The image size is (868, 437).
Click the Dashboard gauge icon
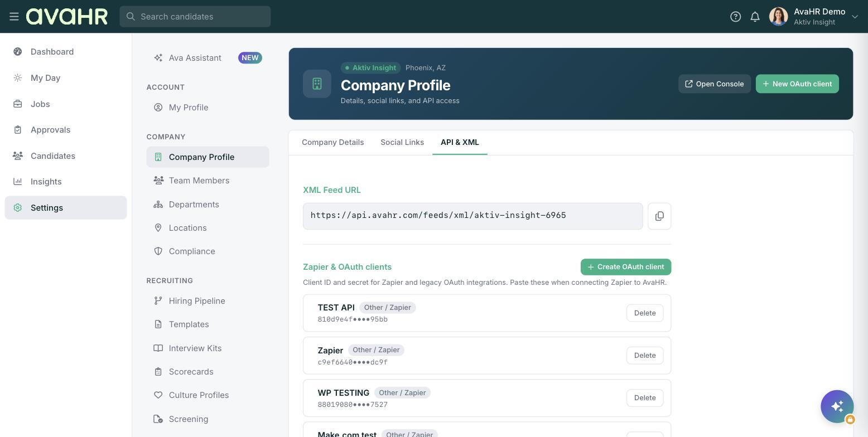(x=18, y=52)
